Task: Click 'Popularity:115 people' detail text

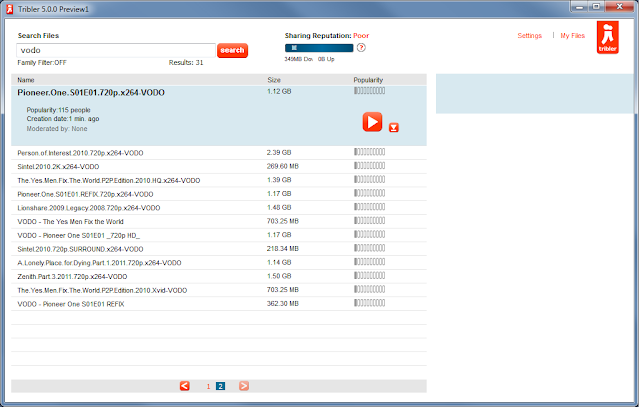Action: 58,110
